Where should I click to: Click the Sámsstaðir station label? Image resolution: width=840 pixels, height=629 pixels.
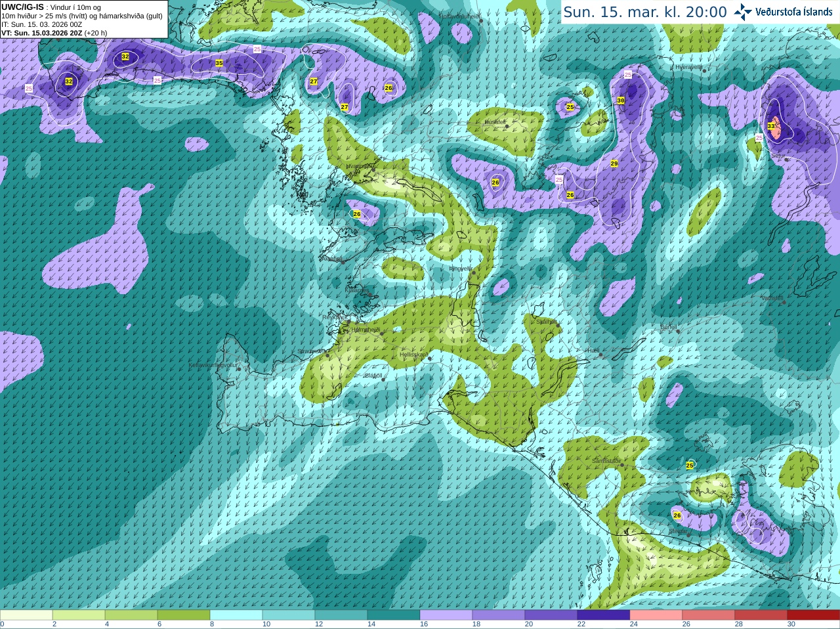[605, 461]
